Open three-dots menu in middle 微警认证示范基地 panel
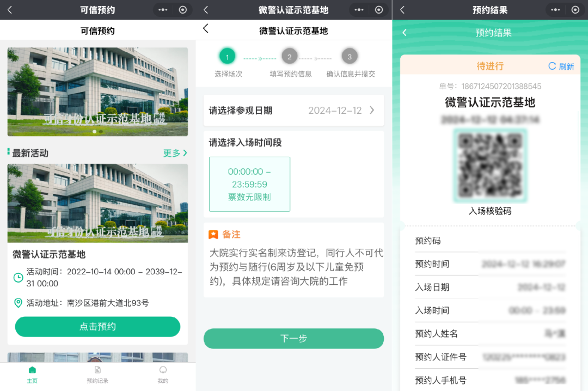588x391 pixels. (x=359, y=10)
